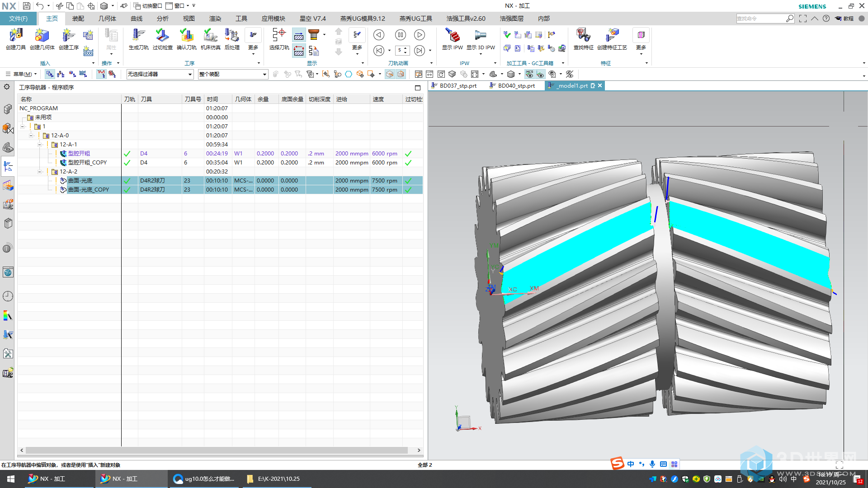Click the Save icon in title bar

pos(26,6)
